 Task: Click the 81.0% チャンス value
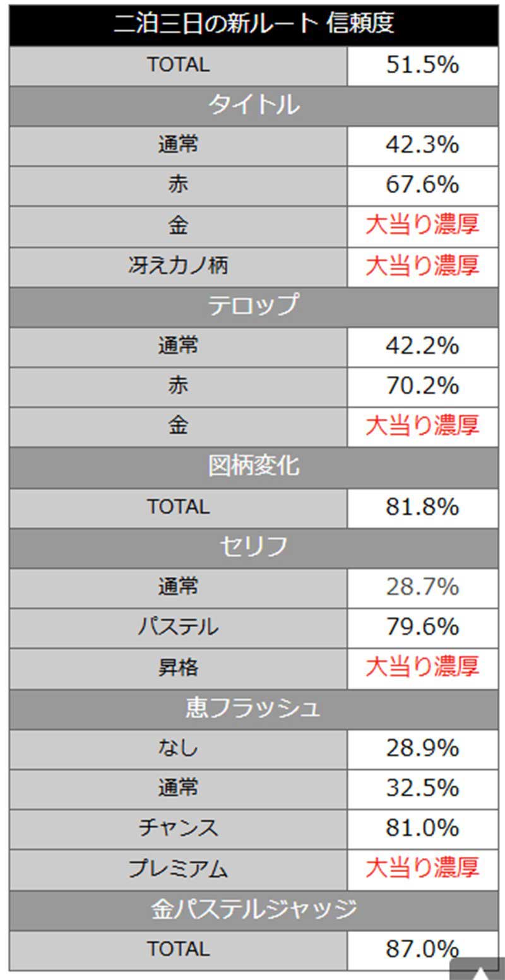pos(422,829)
